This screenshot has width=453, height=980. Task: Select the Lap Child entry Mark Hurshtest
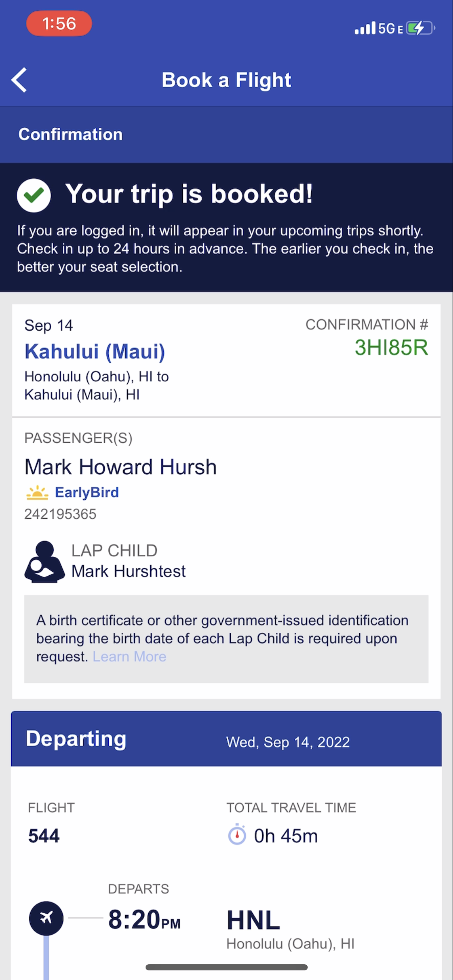129,570
